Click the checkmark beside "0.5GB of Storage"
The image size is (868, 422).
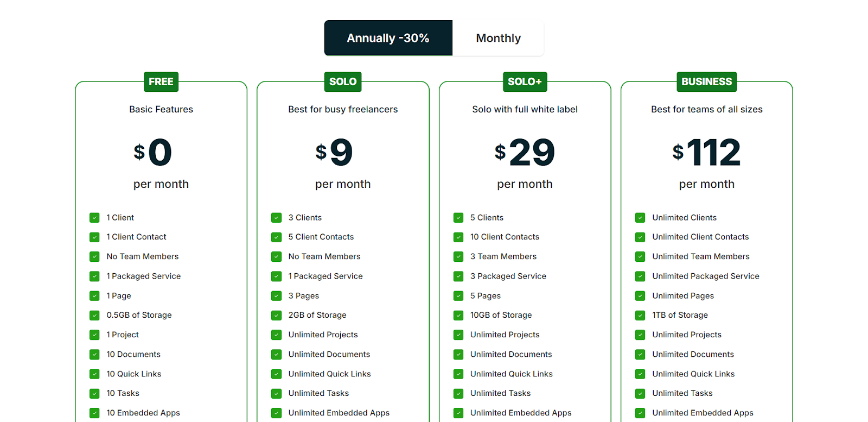point(94,315)
